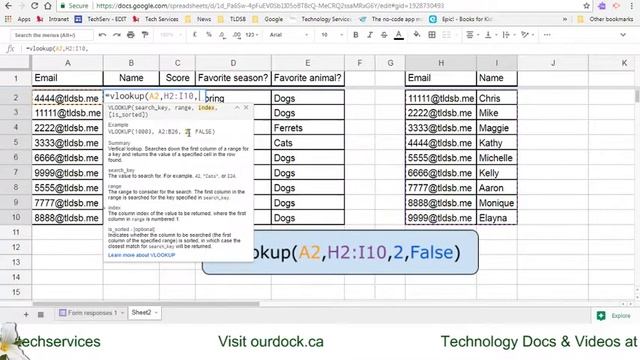Image resolution: width=640 pixels, height=360 pixels.
Task: Open the Arial font family dropdown
Action: coord(288,35)
